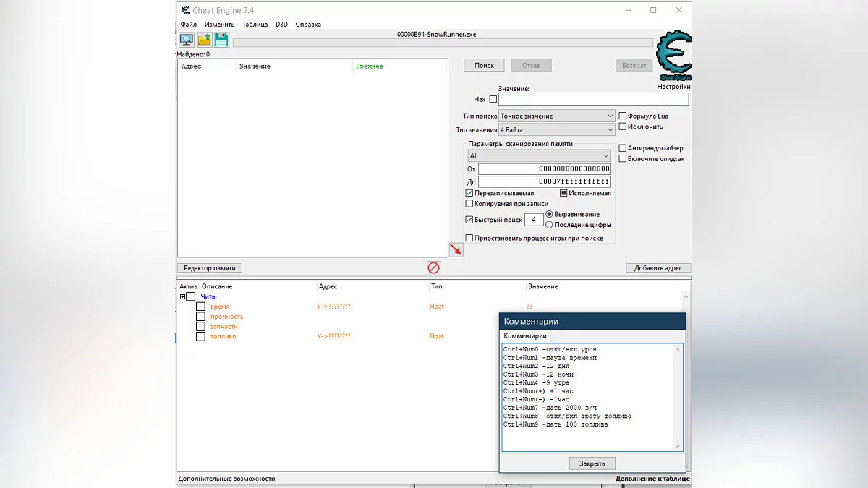
Task: Enable Исключить checkbox
Action: 622,127
